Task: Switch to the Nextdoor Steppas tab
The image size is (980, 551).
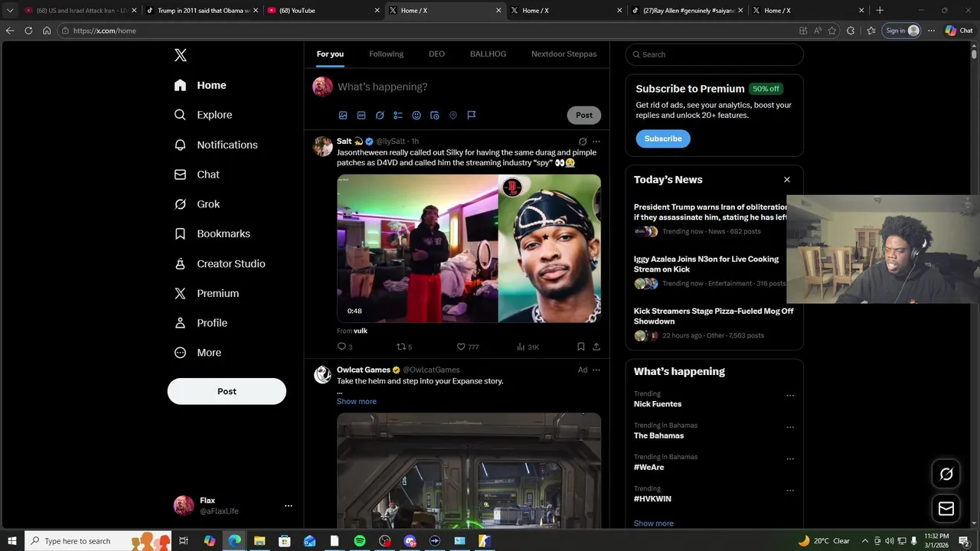Action: 563,54
